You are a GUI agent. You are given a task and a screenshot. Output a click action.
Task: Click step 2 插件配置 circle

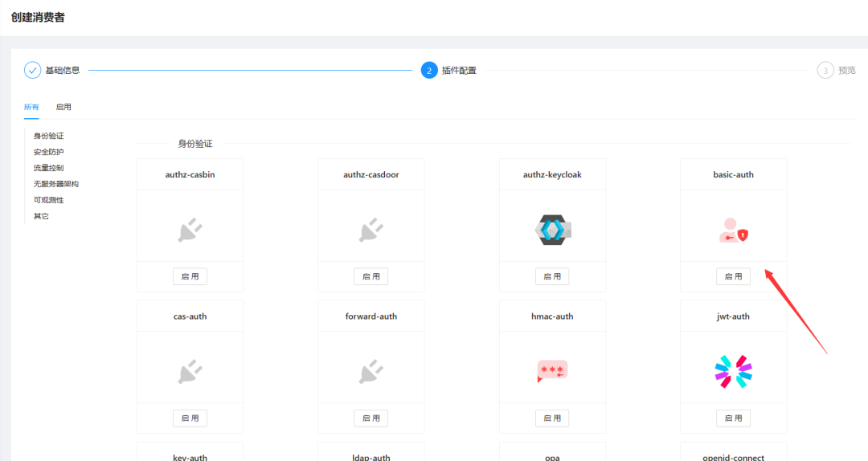(429, 71)
